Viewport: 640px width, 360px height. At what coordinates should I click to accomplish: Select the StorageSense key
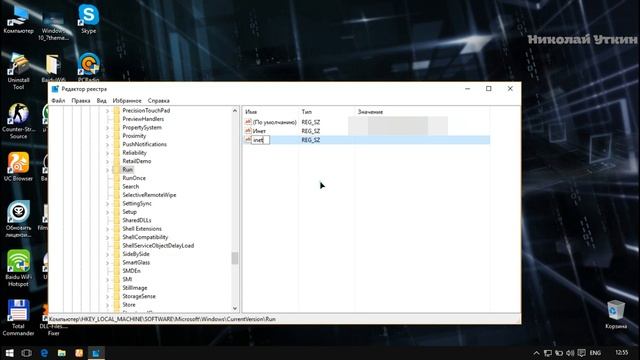tap(139, 296)
